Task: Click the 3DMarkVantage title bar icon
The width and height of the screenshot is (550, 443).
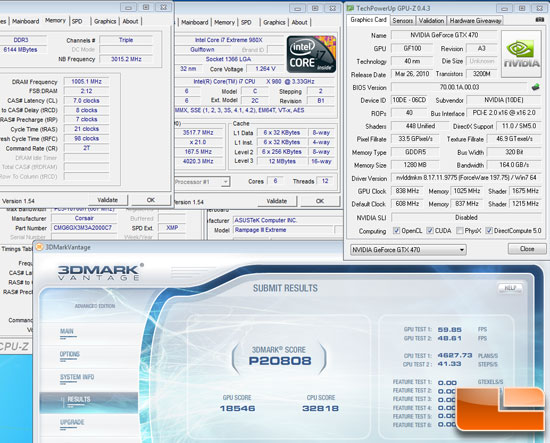Action: click(39, 247)
